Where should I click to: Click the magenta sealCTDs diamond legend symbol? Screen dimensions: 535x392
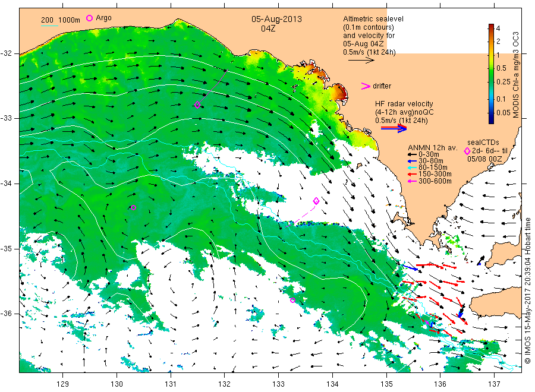[x=467, y=151]
